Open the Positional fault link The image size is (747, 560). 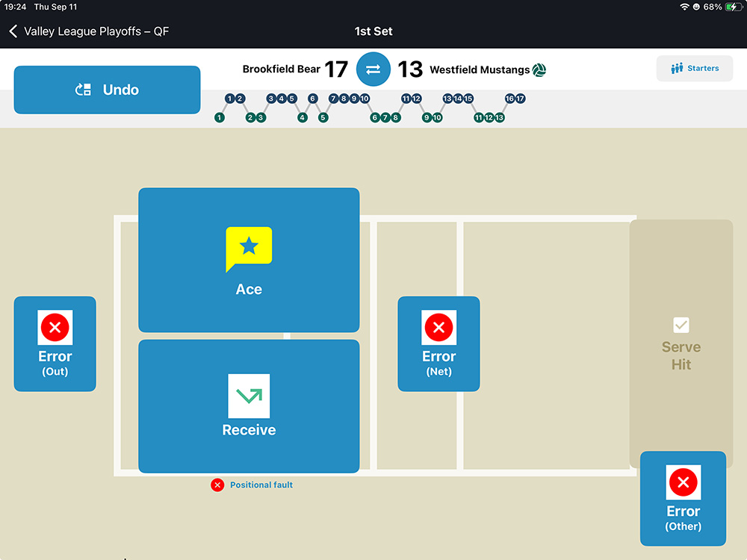261,485
